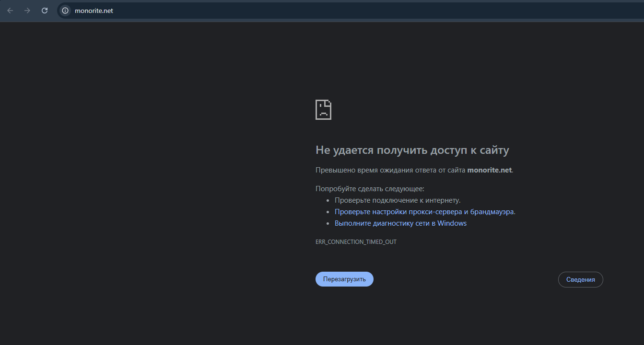The height and width of the screenshot is (345, 644).
Task: Click the bold monorite.net in error message
Action: [x=489, y=170]
